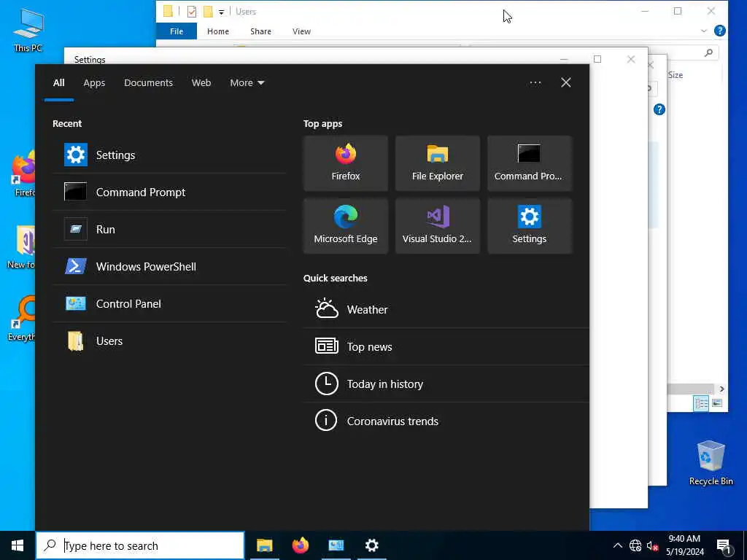The width and height of the screenshot is (747, 560).
Task: Search Weather quick search
Action: (x=446, y=309)
